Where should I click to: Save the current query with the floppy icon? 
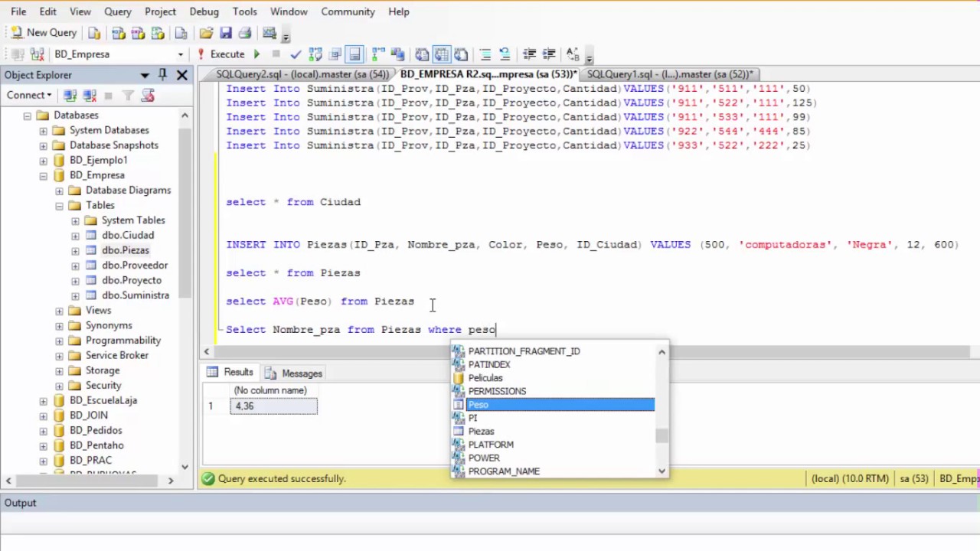point(226,33)
